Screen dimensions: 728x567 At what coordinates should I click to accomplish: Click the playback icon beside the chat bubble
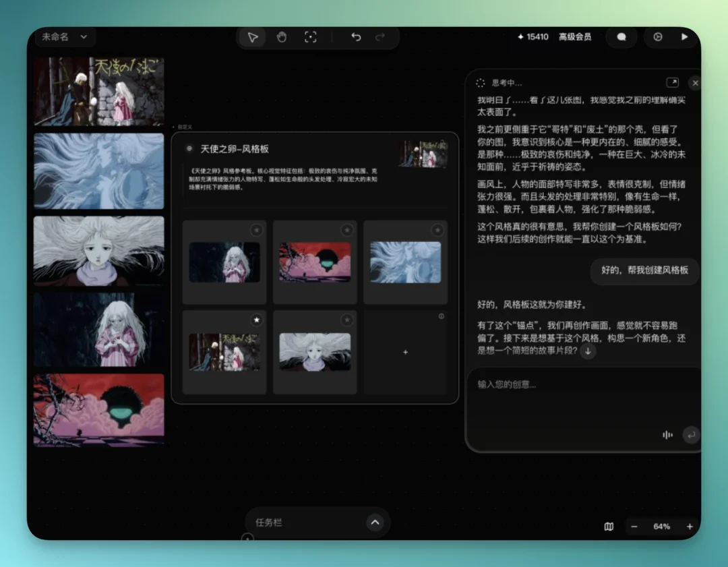657,37
